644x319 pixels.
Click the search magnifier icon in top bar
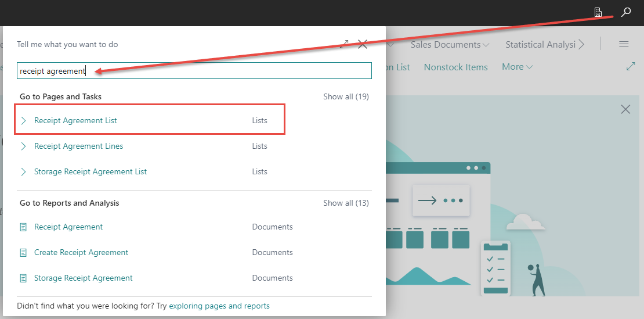625,12
